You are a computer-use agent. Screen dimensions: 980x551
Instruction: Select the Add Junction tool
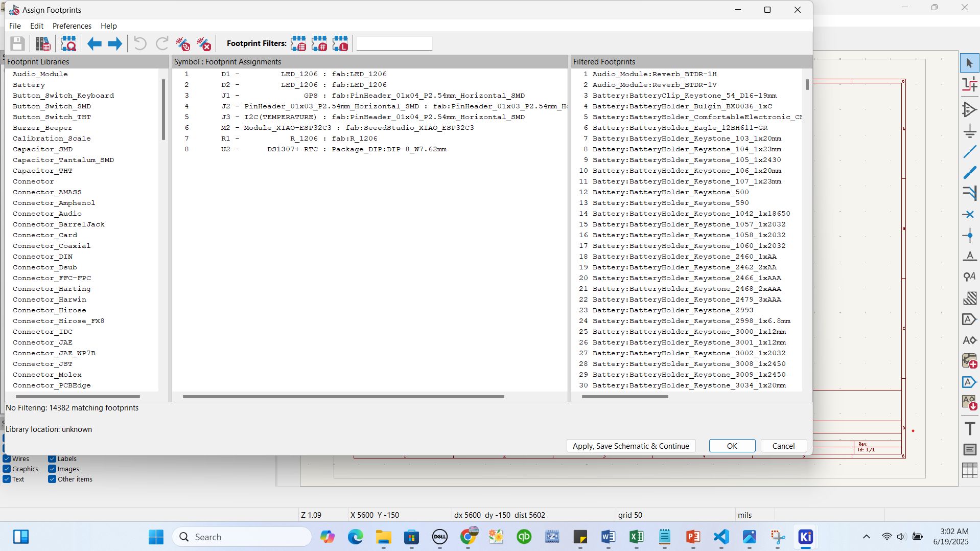pyautogui.click(x=969, y=235)
